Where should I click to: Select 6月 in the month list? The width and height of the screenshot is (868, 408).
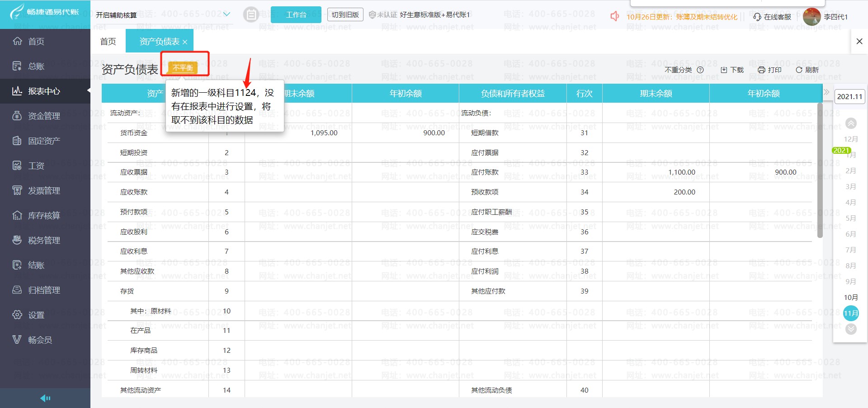851,234
